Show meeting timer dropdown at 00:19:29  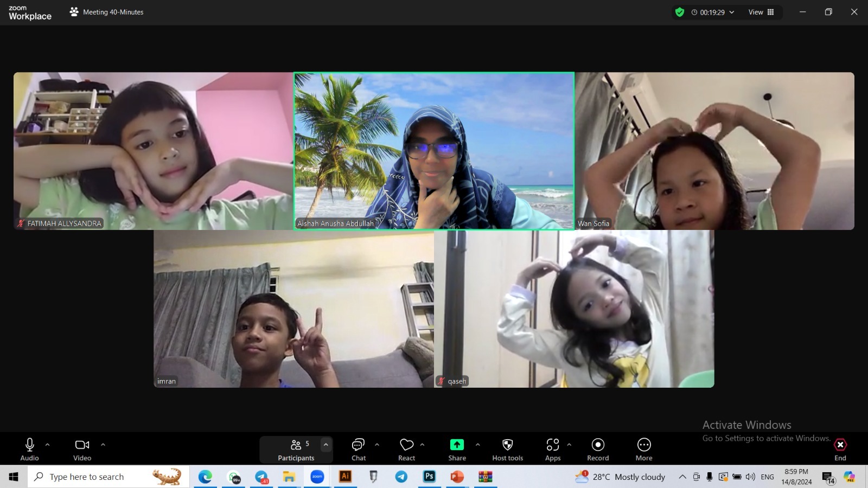coord(712,12)
